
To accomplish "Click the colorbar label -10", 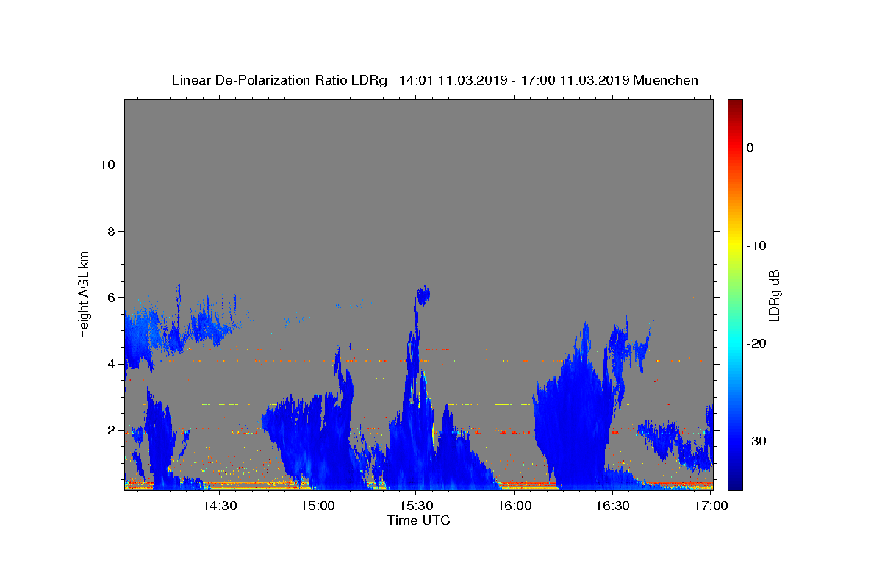I will [x=756, y=245].
